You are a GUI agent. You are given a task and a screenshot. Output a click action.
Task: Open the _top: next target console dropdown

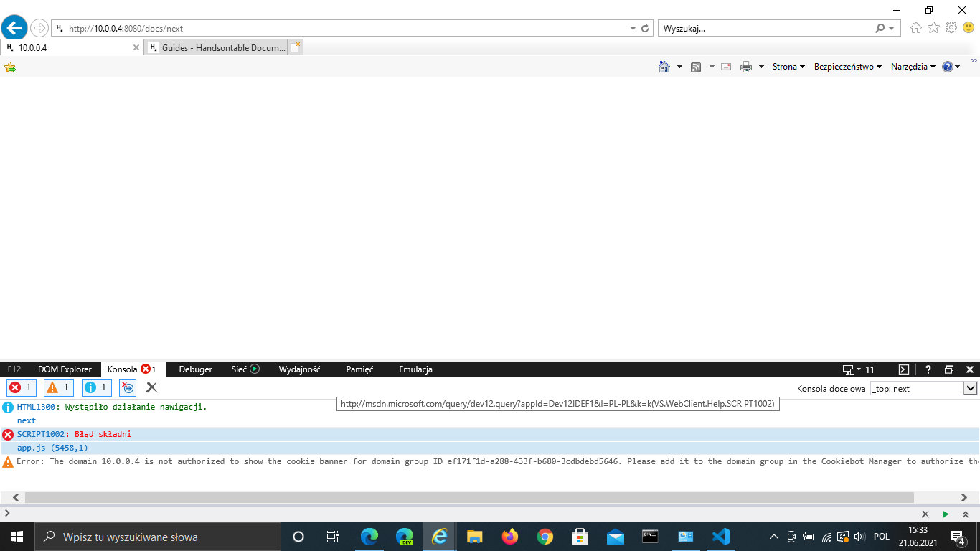point(971,388)
